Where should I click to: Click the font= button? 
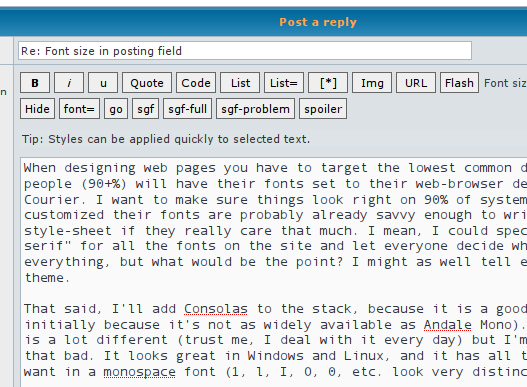point(79,109)
